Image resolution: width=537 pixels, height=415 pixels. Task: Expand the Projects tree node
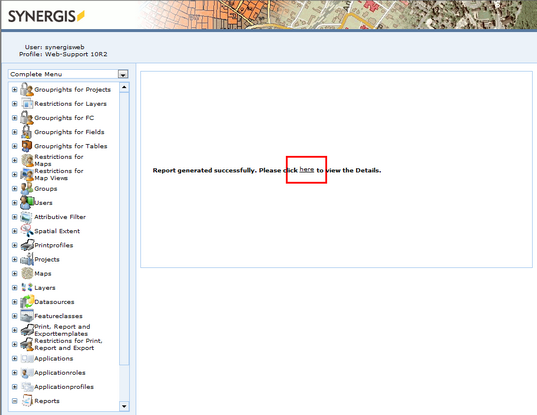pyautogui.click(x=14, y=259)
